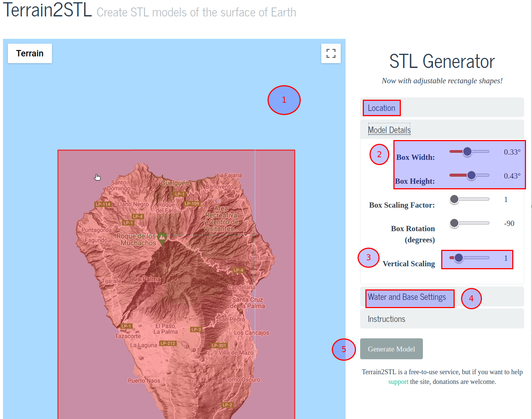Click the Box Rotation slider handle
Viewport: 532px width, 419px height.
pos(454,223)
